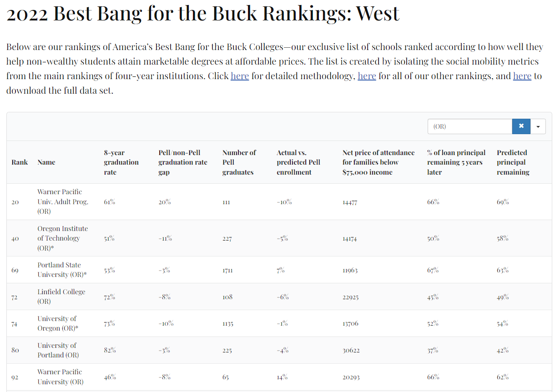Image resolution: width=555 pixels, height=392 pixels.
Task: Open Oregon Institute of Technology link
Action: pyautogui.click(x=62, y=238)
